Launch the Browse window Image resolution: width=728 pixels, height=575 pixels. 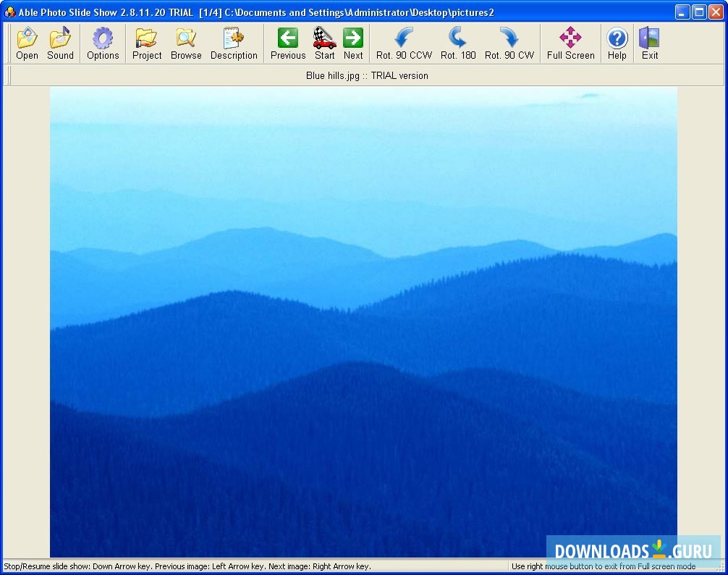coord(186,42)
